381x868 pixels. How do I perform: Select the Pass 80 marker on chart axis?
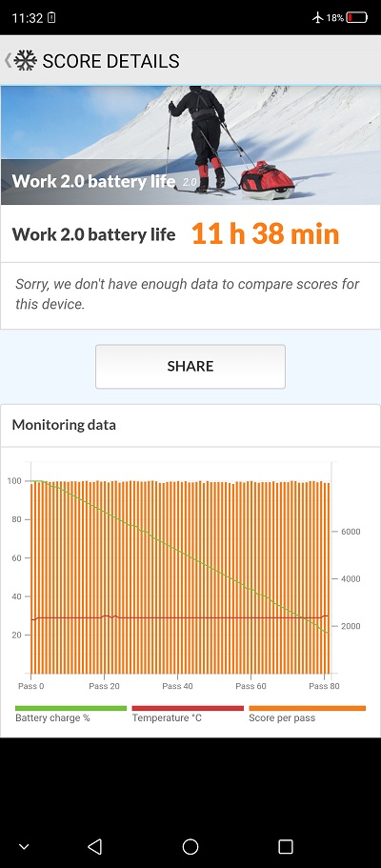point(324,686)
